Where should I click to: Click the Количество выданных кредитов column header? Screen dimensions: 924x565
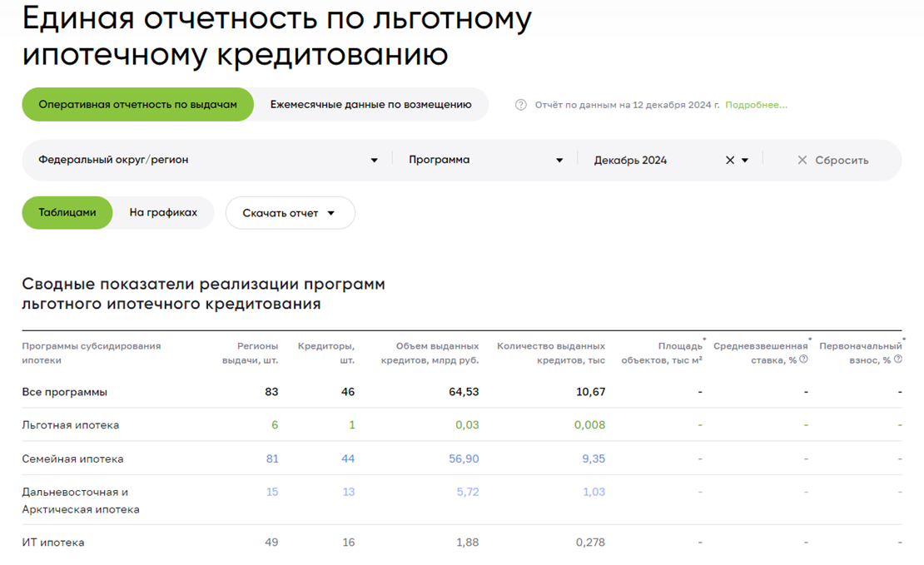(551, 353)
